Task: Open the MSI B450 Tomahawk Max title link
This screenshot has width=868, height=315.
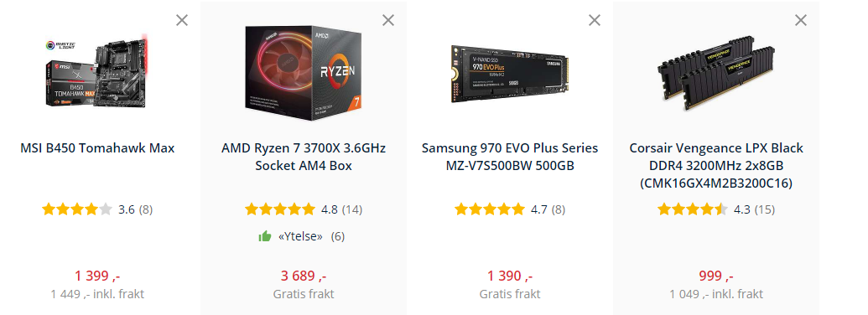Action: click(97, 148)
